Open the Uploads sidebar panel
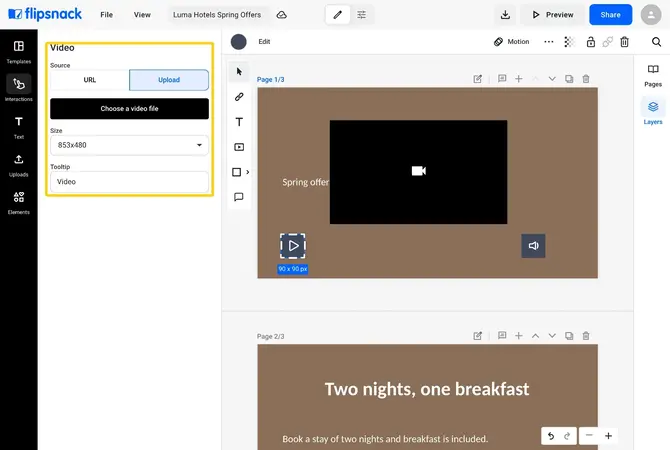670x450 pixels. [18, 165]
